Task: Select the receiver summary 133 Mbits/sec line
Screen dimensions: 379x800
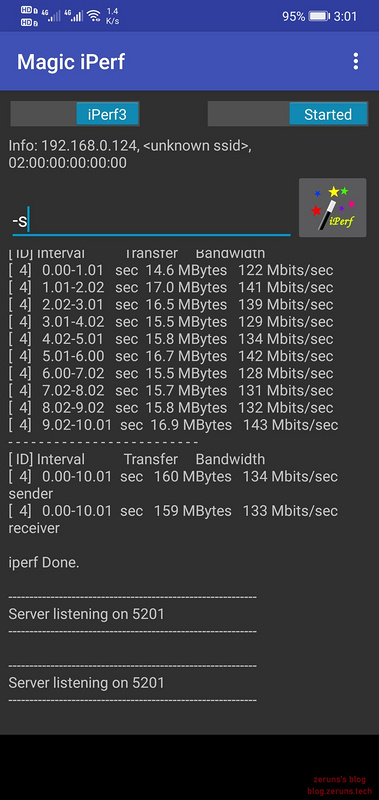Action: click(x=173, y=519)
